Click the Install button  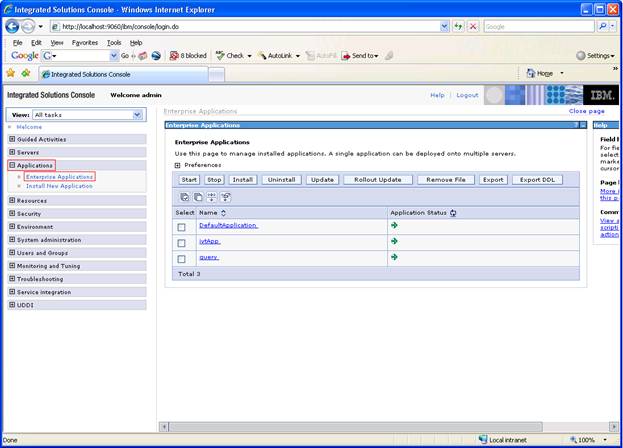point(243,180)
